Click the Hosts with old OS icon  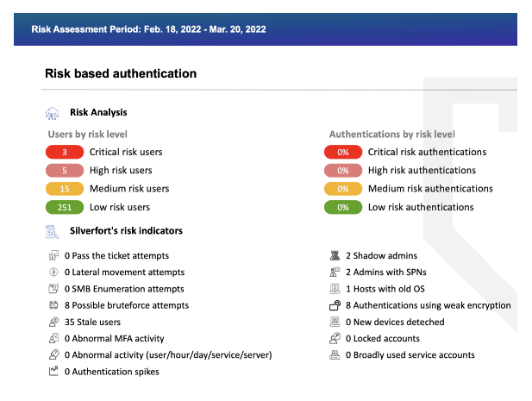tap(335, 289)
